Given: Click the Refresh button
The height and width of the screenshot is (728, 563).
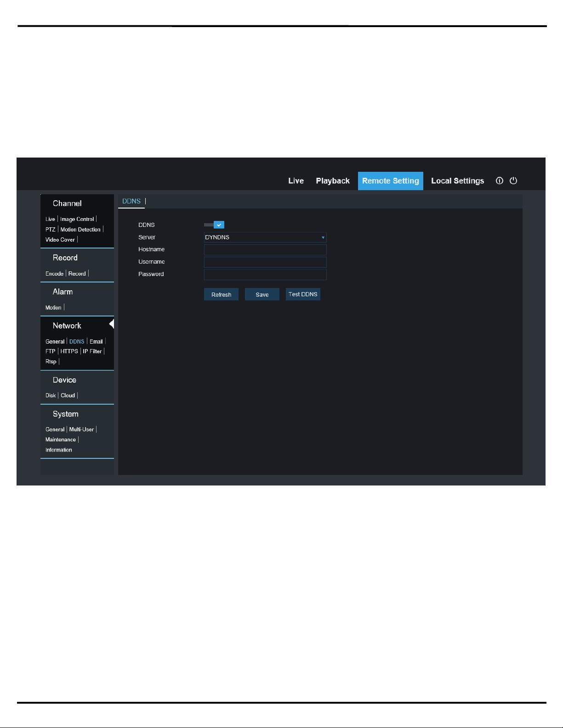Looking at the screenshot, I should [x=221, y=294].
